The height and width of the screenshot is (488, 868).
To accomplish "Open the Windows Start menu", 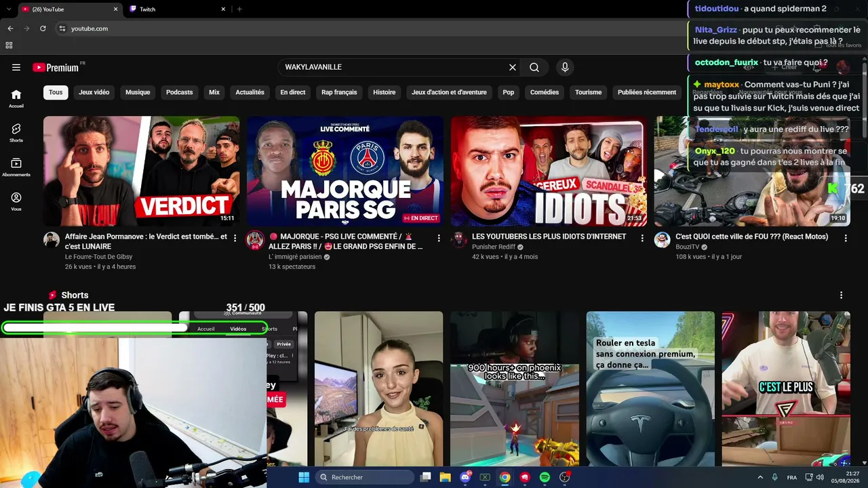I will (303, 477).
